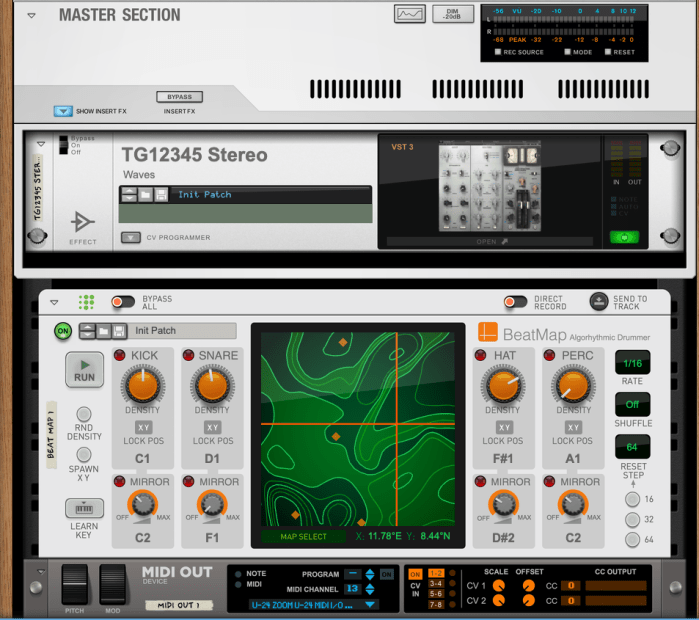Click the Learn Key keyboard icon

point(84,508)
